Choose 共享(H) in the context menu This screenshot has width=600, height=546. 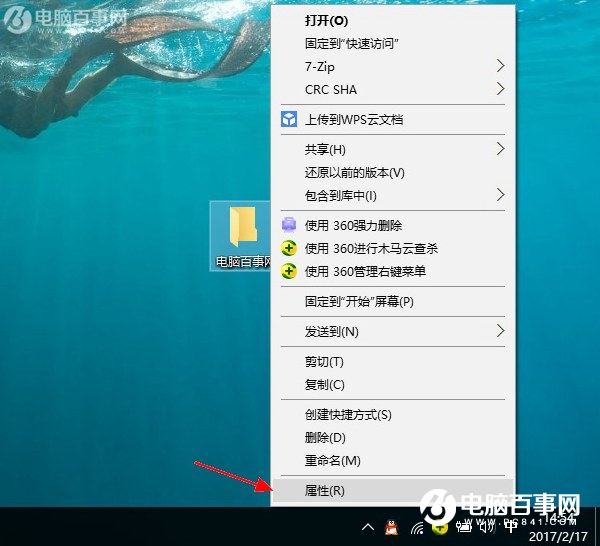coord(393,149)
